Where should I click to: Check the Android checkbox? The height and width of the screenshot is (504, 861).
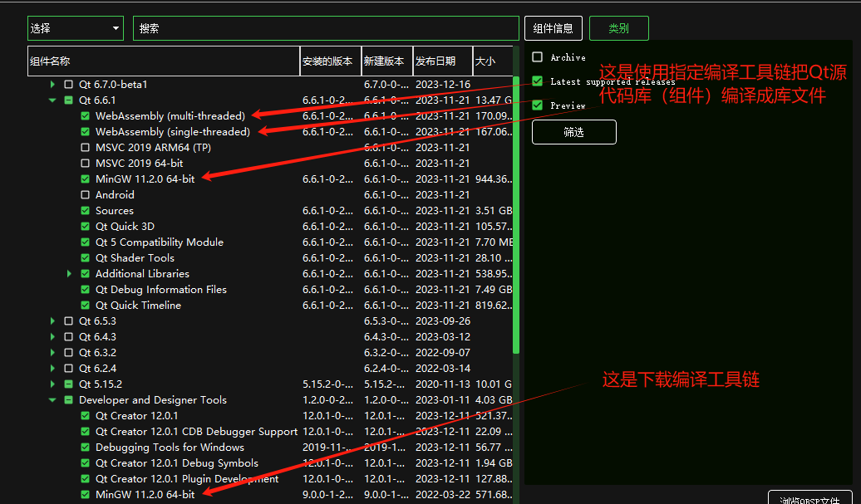click(85, 194)
